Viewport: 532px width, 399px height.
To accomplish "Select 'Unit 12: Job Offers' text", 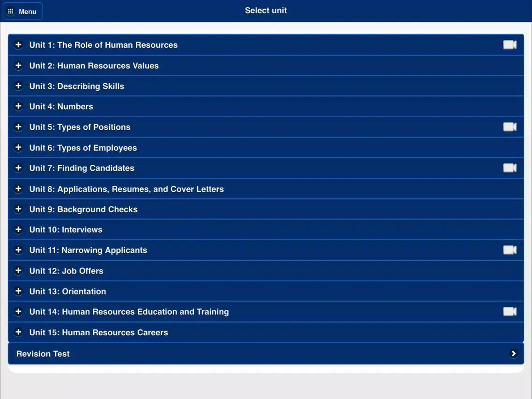I will [66, 271].
